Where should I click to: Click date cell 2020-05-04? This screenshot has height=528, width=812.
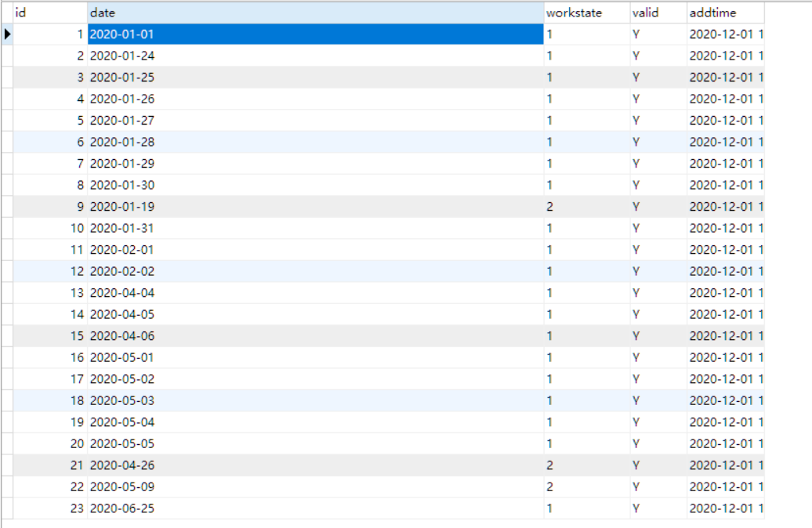(x=315, y=422)
